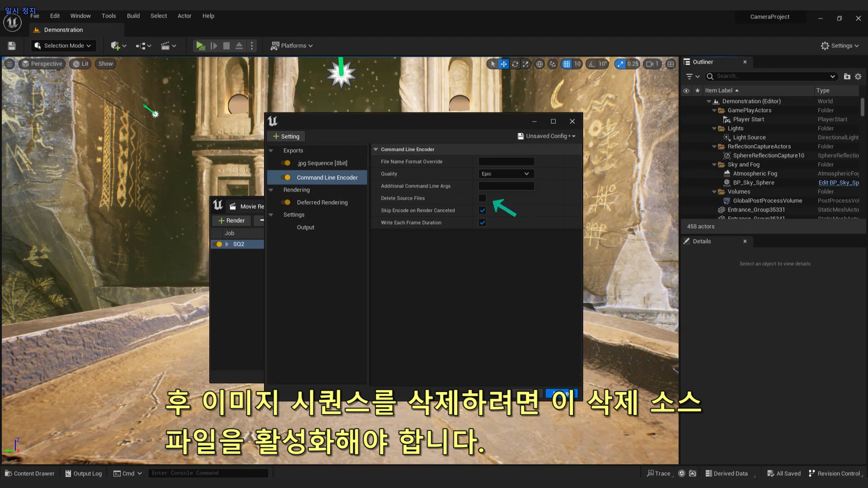Click the Render button
Image resolution: width=868 pixels, height=488 pixels.
(x=231, y=221)
